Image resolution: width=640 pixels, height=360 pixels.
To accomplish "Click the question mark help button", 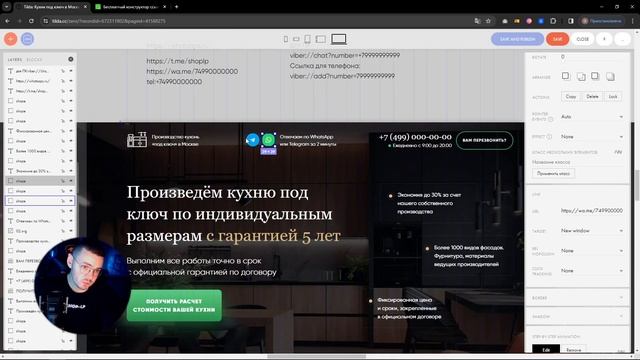I will pos(604,39).
